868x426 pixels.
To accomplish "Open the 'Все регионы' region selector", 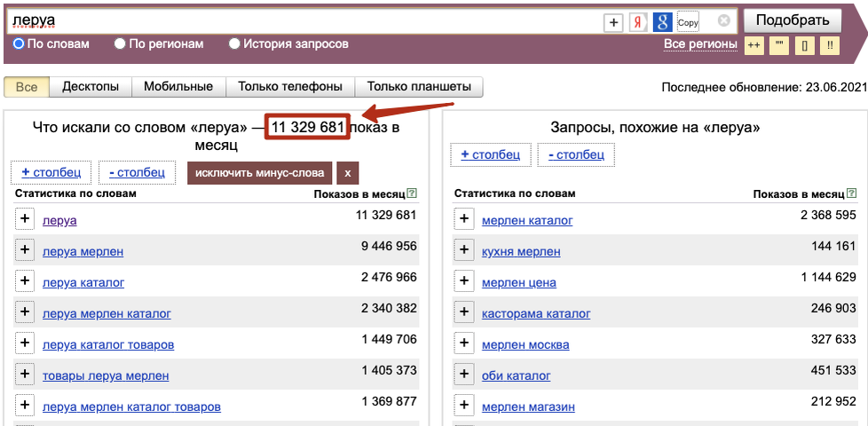I will pos(700,43).
